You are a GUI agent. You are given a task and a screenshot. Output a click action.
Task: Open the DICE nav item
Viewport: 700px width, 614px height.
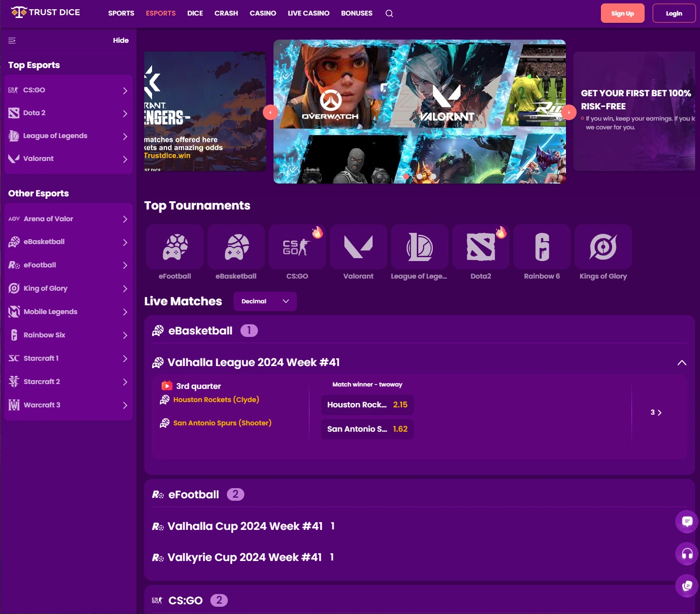coord(195,13)
